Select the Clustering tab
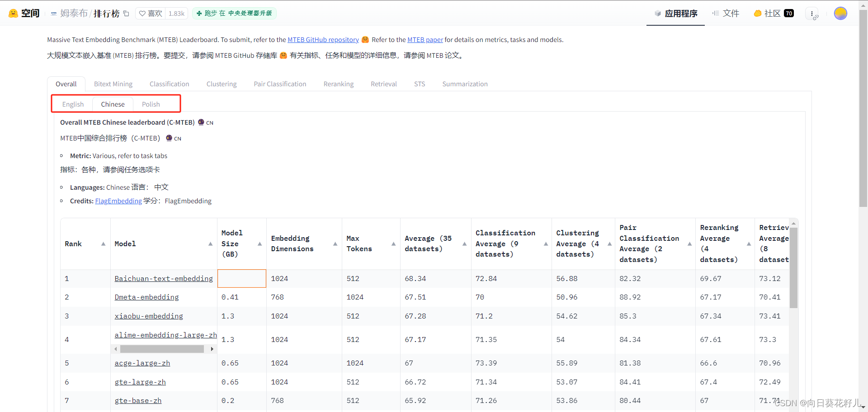868x412 pixels. coord(222,84)
